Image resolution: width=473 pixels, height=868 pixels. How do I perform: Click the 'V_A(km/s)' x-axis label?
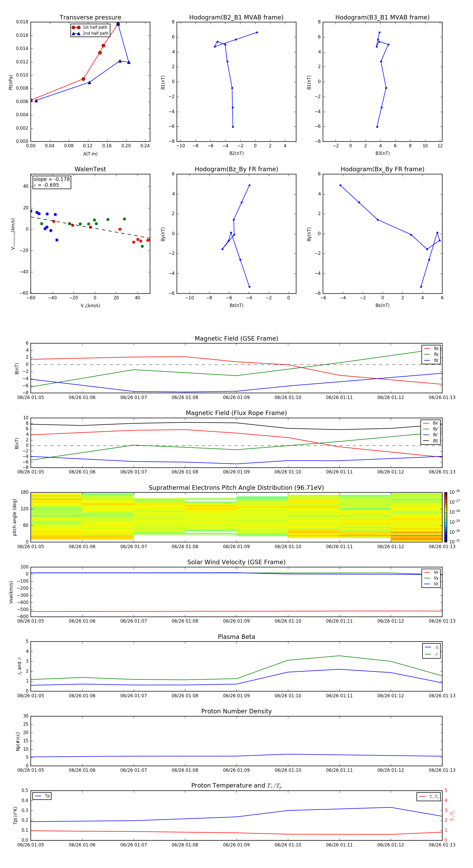point(90,306)
